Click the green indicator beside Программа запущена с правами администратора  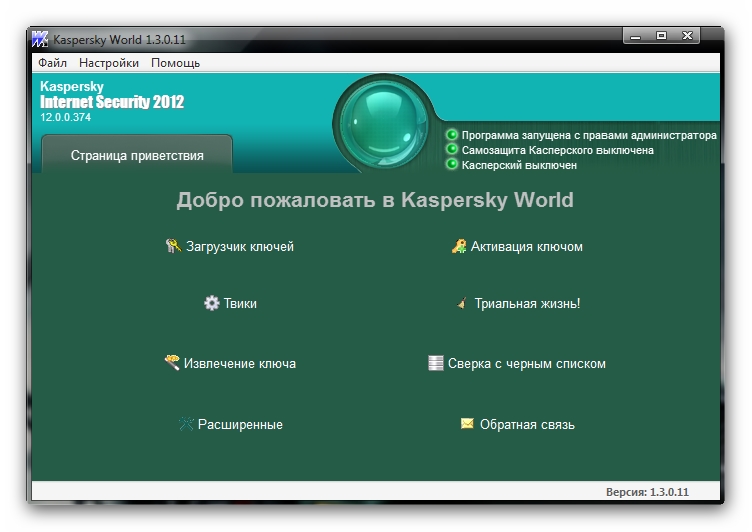click(x=452, y=134)
